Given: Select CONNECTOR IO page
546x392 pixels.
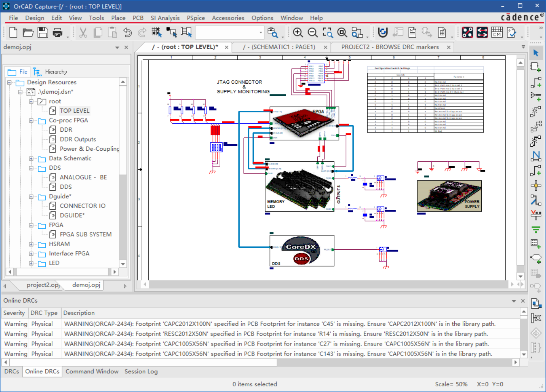Looking at the screenshot, I should tap(83, 206).
